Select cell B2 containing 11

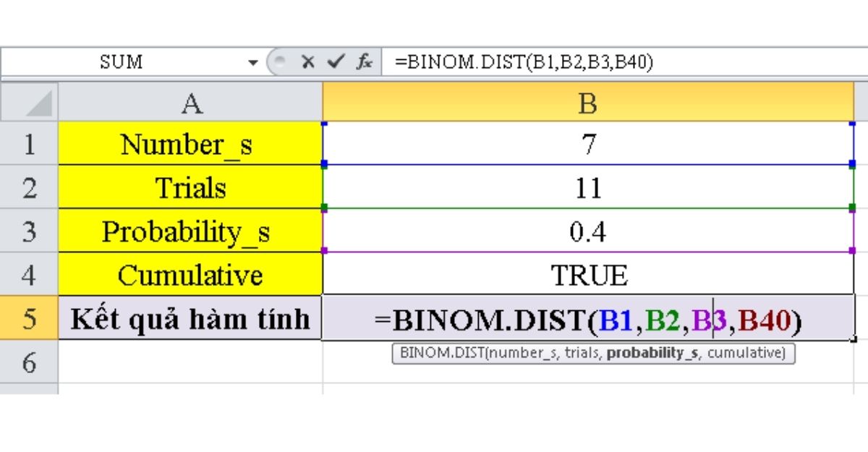coord(587,188)
